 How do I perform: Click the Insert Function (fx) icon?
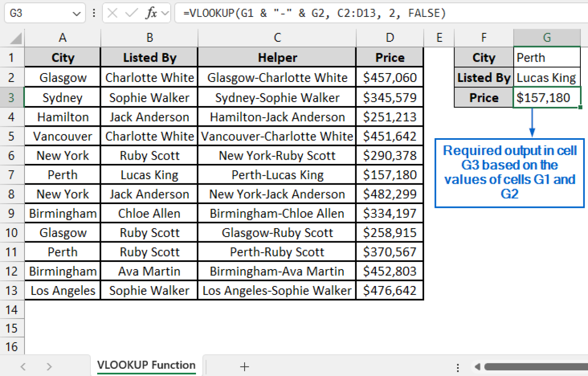tap(152, 13)
